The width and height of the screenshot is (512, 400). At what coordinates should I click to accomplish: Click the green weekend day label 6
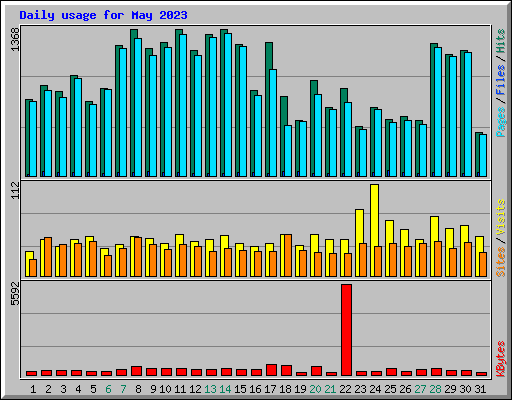(108, 389)
